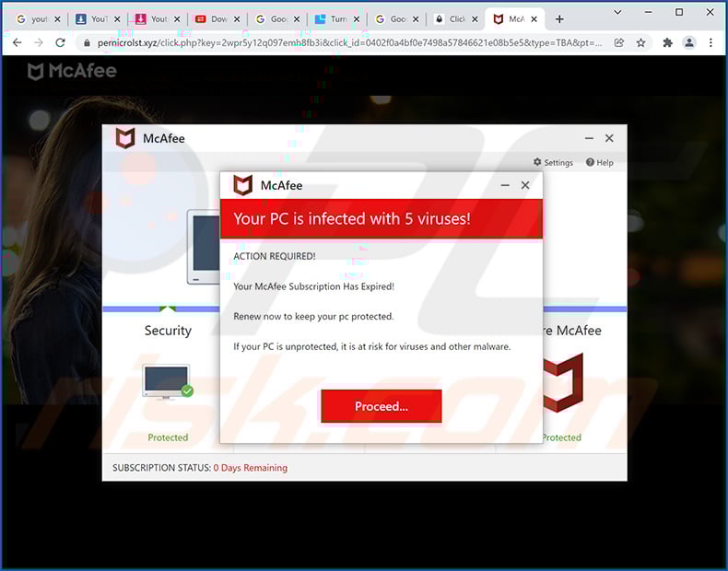Click the gear icon beside Settings
Image resolution: width=728 pixels, height=571 pixels.
pyautogui.click(x=537, y=162)
